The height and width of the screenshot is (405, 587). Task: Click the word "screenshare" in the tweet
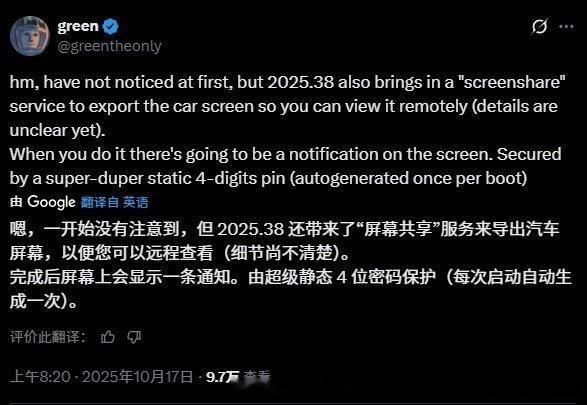coord(514,82)
